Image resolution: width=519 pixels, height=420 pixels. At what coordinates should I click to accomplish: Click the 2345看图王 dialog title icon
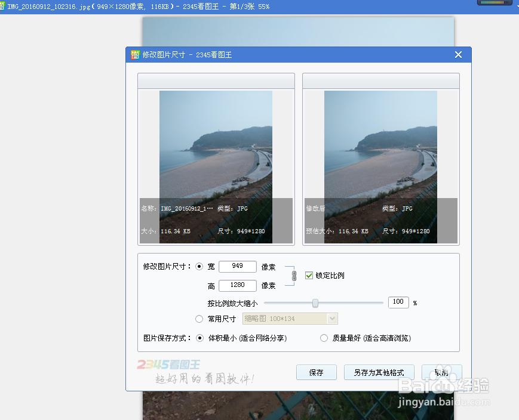click(x=136, y=54)
